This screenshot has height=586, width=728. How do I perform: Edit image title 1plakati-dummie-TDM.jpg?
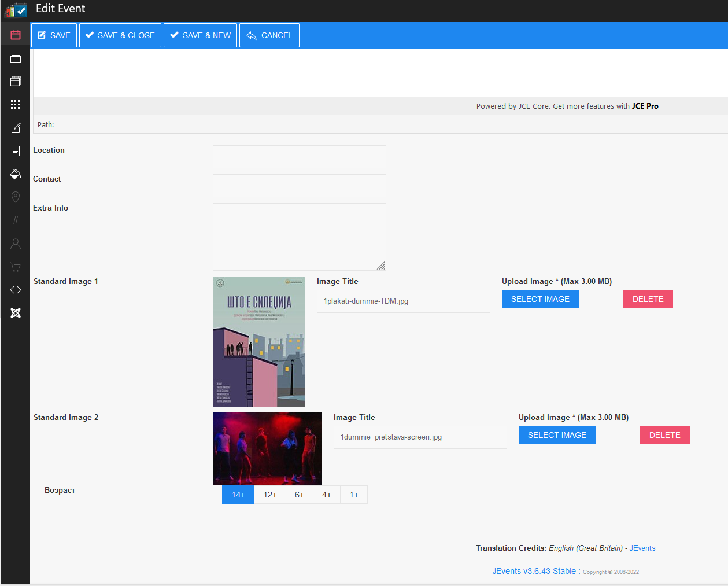[404, 301]
